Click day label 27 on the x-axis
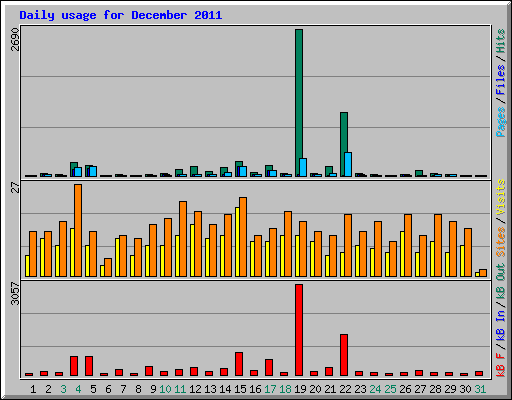 click(x=420, y=389)
